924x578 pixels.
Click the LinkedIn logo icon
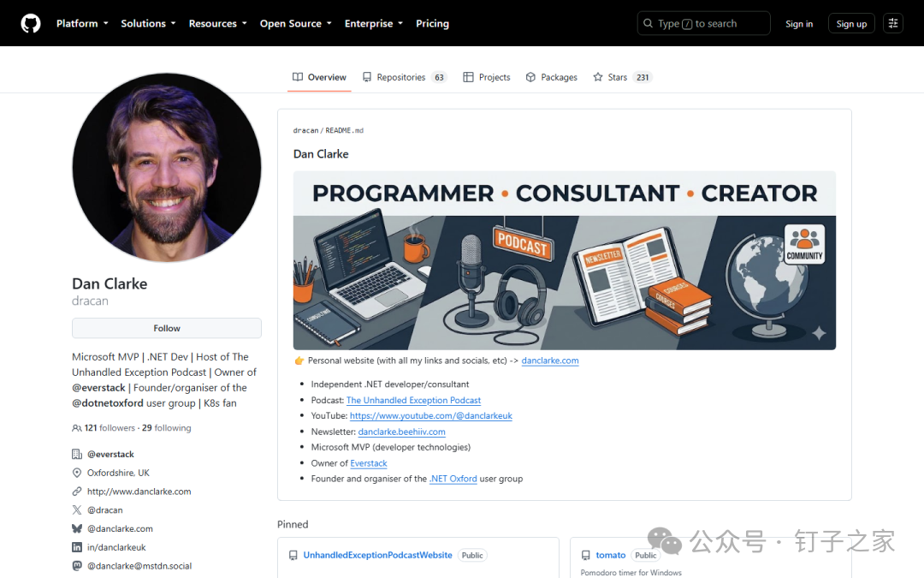[x=77, y=547]
